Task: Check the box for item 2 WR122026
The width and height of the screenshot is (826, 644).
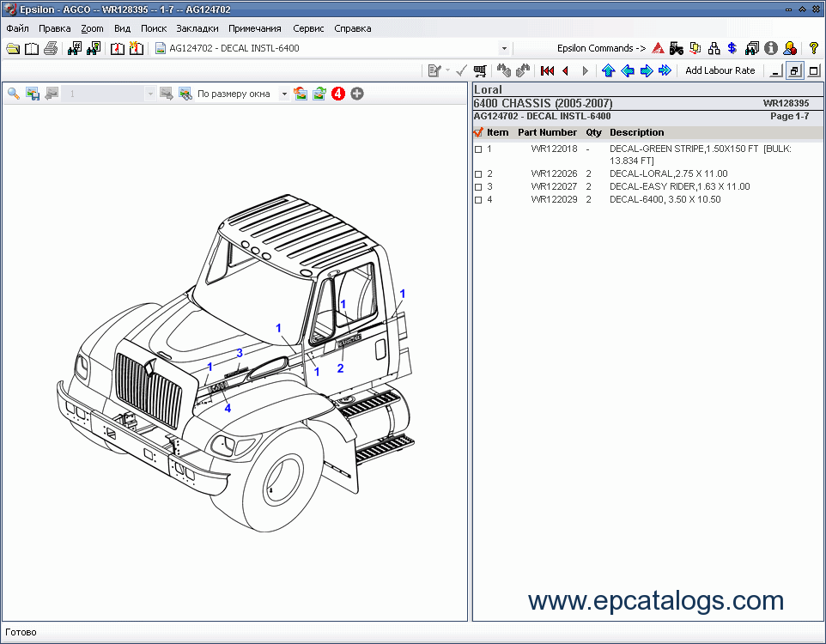Action: tap(478, 174)
